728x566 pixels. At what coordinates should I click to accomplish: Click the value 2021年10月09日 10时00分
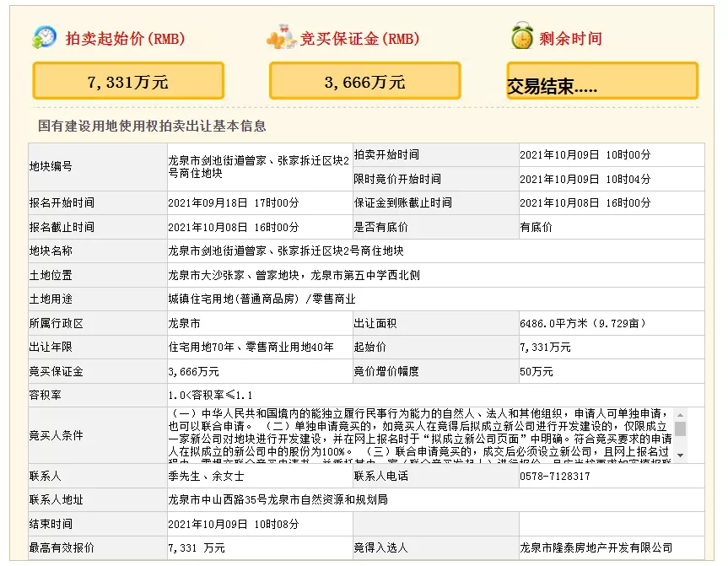(x=585, y=154)
